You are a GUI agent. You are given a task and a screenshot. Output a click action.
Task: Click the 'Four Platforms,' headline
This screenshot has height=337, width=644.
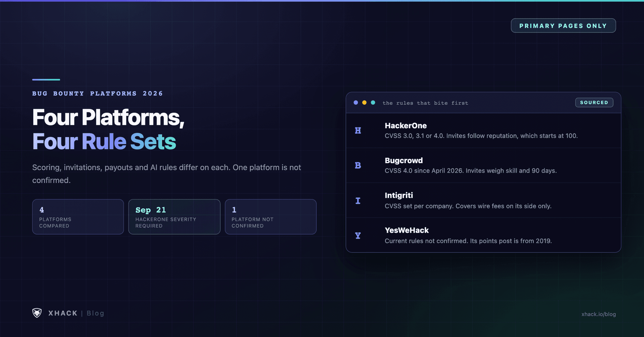coord(108,118)
